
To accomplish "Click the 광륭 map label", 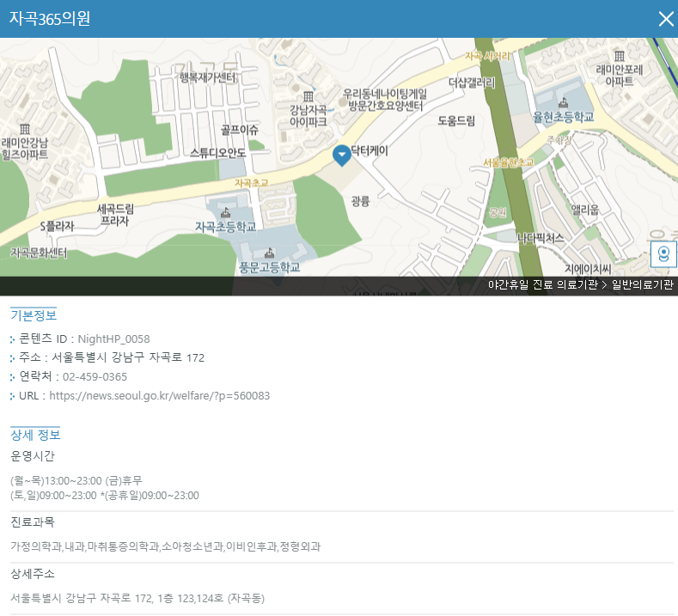I will coord(360,201).
